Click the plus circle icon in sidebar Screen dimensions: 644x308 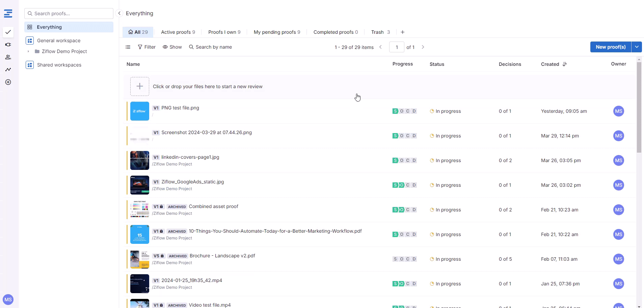point(8,82)
